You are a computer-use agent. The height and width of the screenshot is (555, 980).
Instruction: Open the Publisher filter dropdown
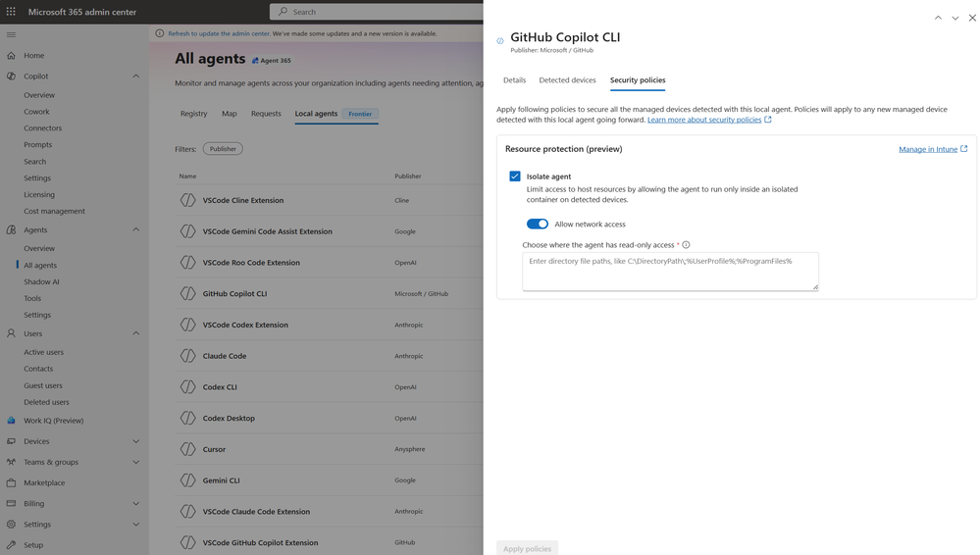[x=223, y=149]
